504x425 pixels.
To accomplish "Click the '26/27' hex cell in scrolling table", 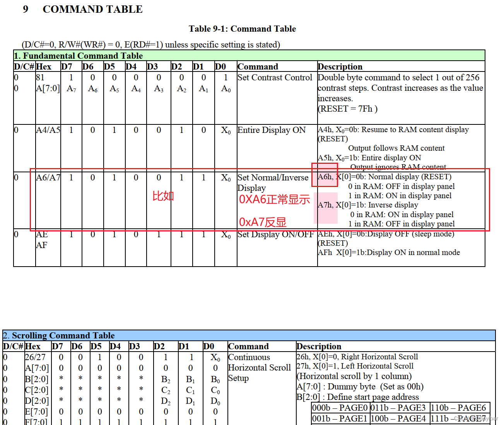I will click(x=35, y=357).
